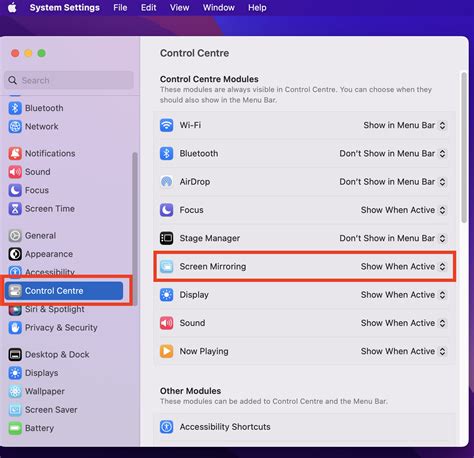
Task: Close the System Settings window
Action: (x=15, y=53)
